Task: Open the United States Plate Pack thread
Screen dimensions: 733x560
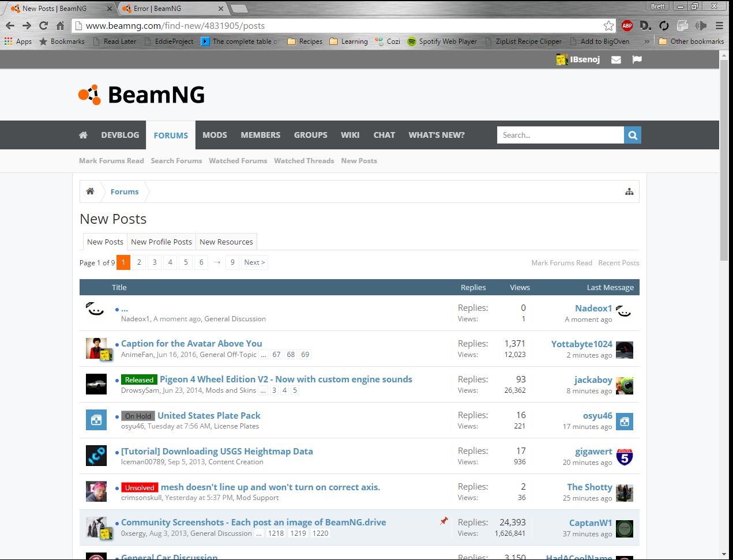Action: [209, 415]
